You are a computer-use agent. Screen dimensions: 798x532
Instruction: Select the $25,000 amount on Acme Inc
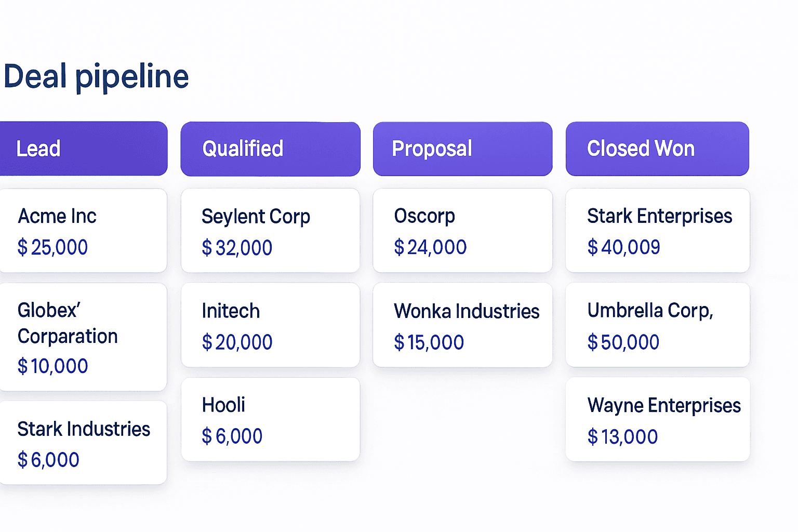52,248
